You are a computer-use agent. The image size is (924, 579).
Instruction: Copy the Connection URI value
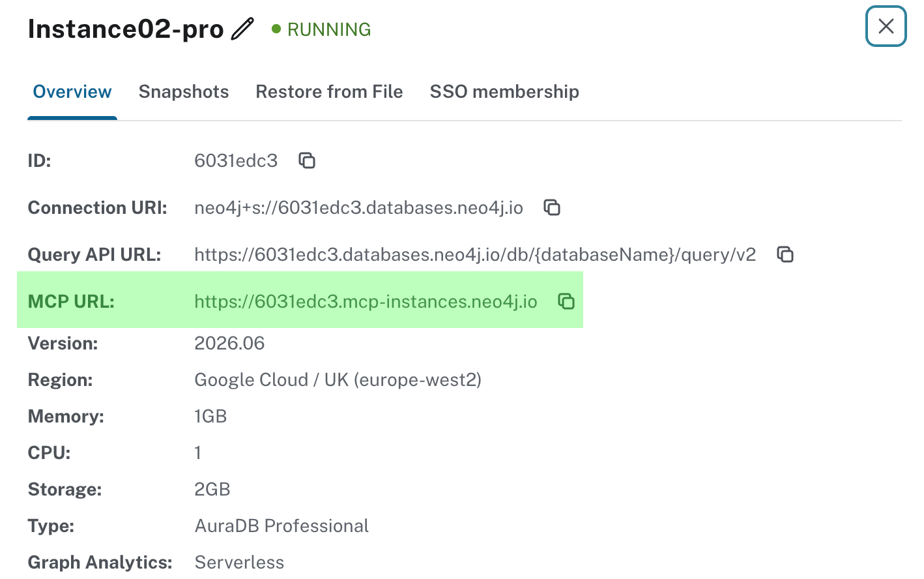click(x=552, y=207)
